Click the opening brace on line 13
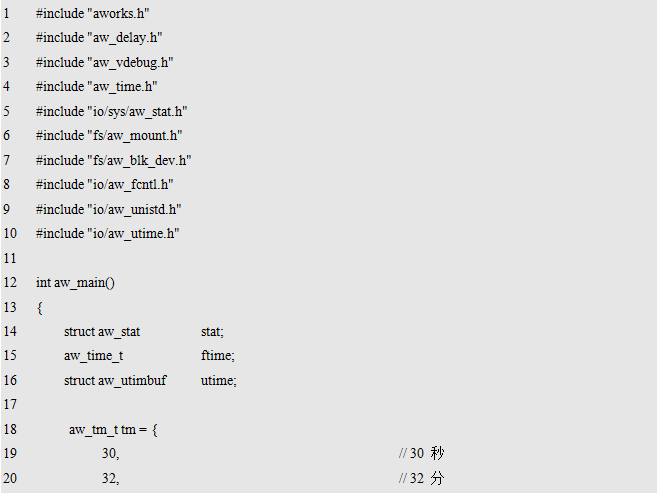The width and height of the screenshot is (657, 493). click(x=39, y=307)
